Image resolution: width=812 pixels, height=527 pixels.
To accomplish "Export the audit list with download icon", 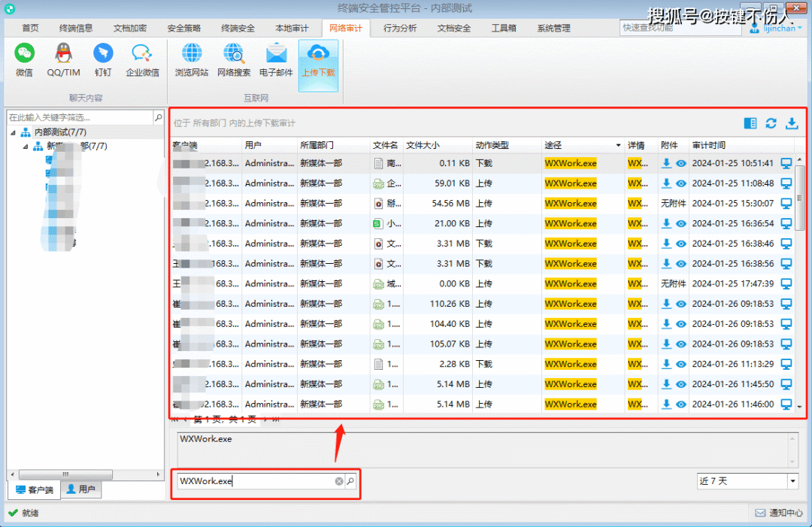I will (791, 123).
